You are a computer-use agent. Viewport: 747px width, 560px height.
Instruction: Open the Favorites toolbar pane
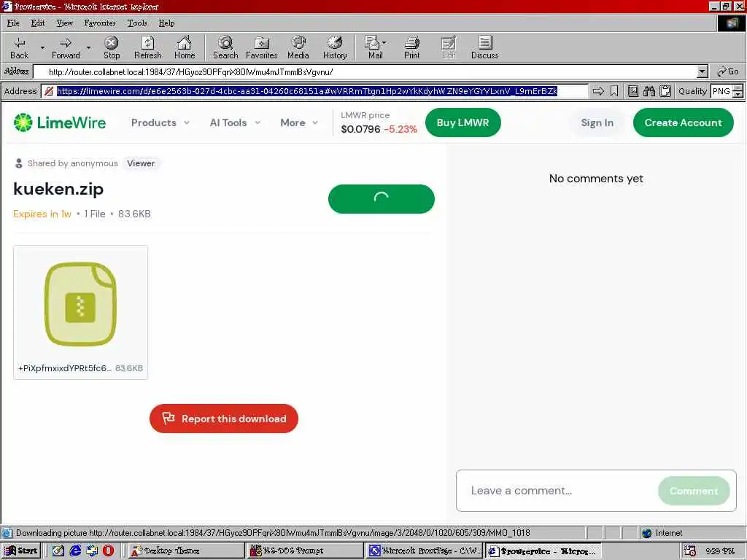[x=262, y=47]
